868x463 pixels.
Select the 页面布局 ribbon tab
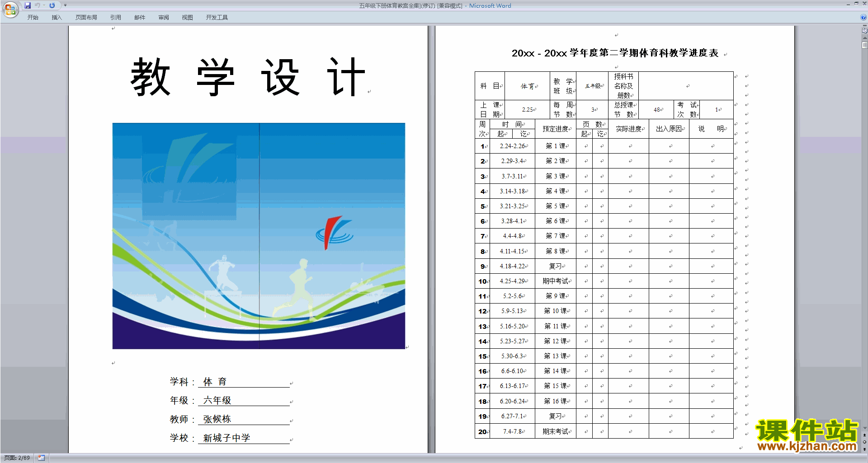(x=86, y=17)
